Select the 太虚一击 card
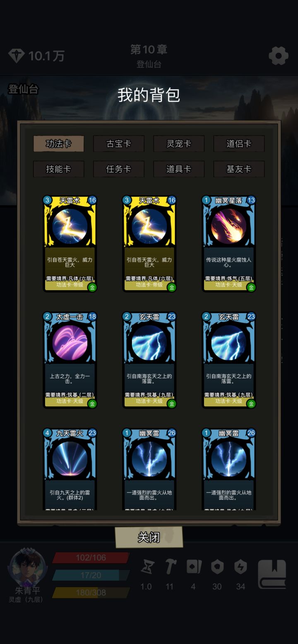The width and height of the screenshot is (298, 644). coord(70,360)
